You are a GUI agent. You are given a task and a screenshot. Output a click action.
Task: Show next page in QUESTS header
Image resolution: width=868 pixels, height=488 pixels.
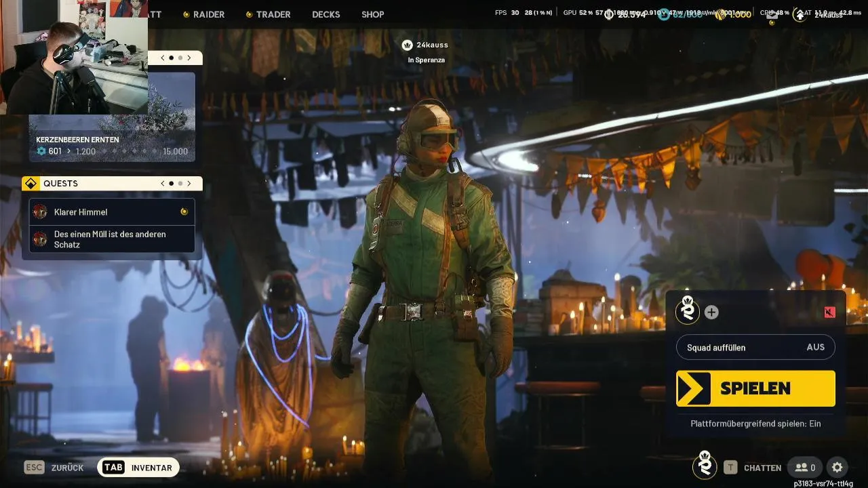point(189,184)
